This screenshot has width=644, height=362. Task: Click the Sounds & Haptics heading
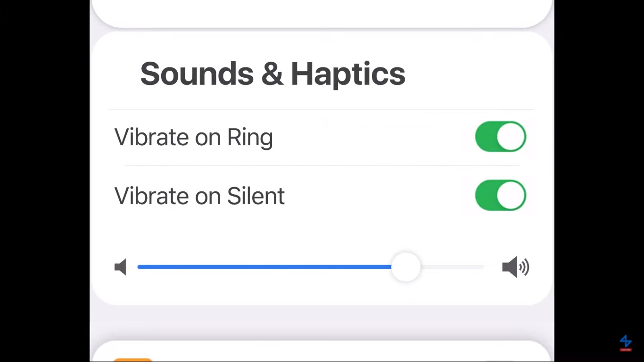[272, 74]
